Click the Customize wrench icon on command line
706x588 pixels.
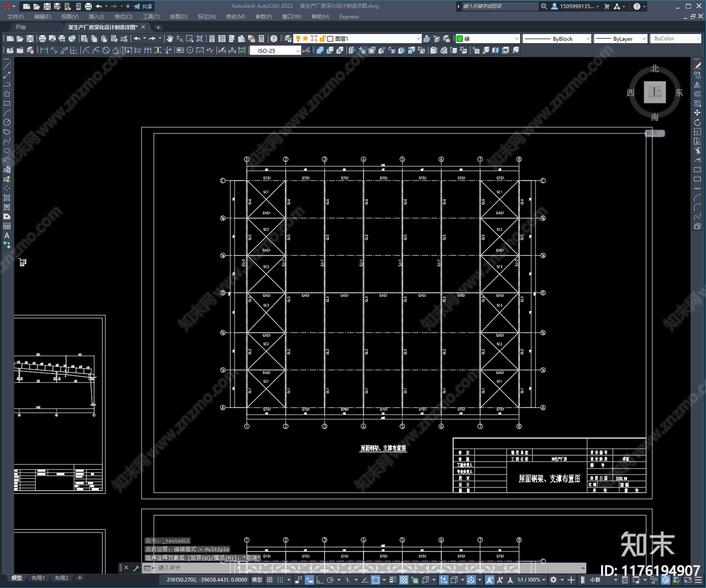click(x=136, y=568)
